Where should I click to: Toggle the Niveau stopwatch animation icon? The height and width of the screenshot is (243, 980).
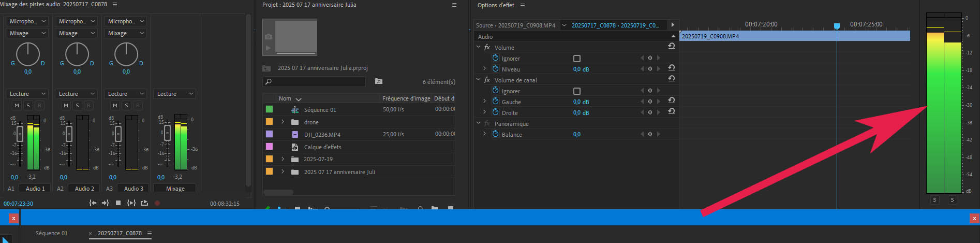point(495,69)
